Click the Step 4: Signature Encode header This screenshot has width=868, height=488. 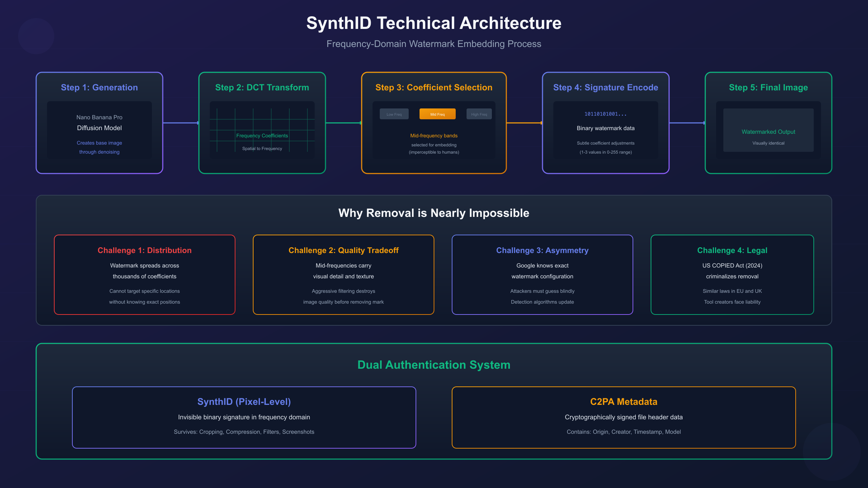[x=605, y=87]
